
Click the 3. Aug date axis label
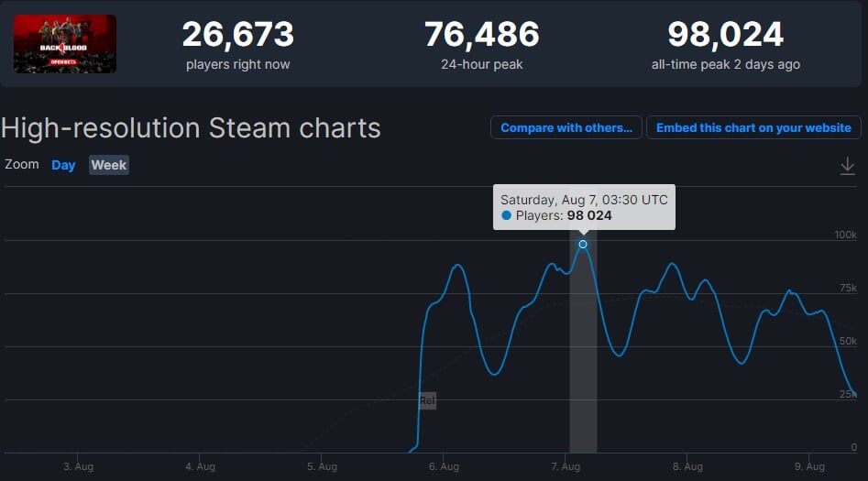click(78, 466)
